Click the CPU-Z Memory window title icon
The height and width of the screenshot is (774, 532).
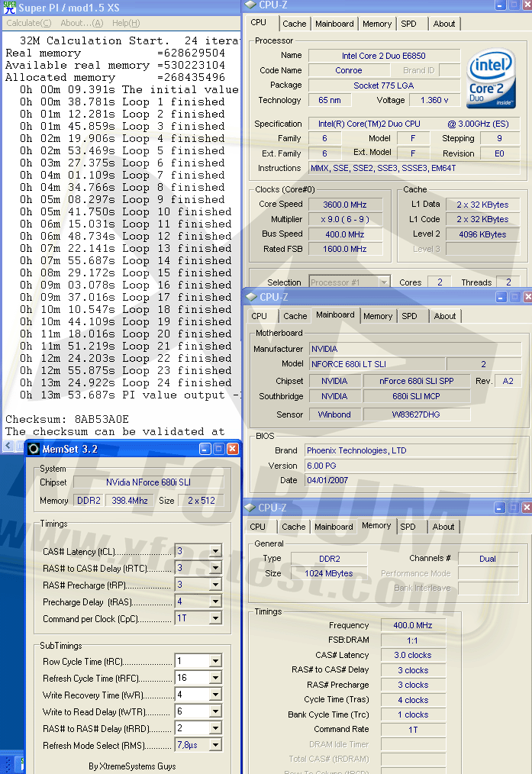point(250,508)
